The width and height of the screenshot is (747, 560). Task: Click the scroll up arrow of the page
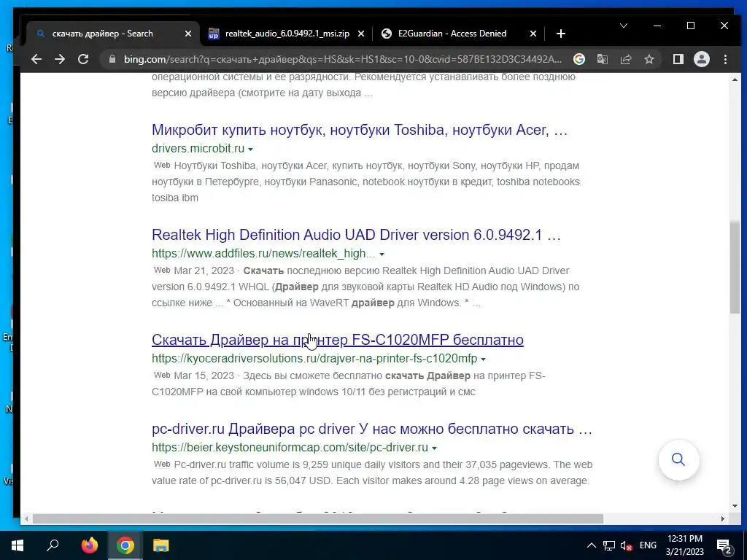point(735,79)
